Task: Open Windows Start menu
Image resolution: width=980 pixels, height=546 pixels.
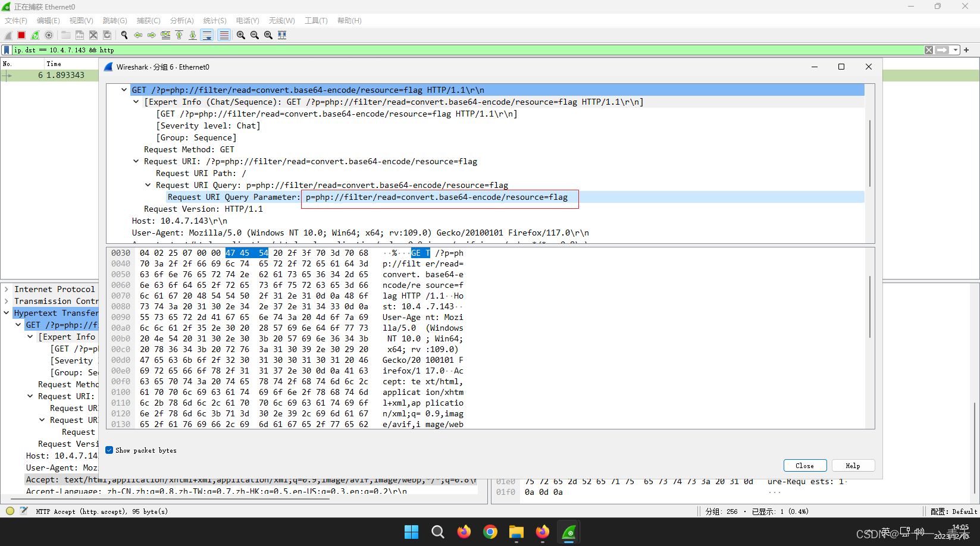Action: [411, 532]
